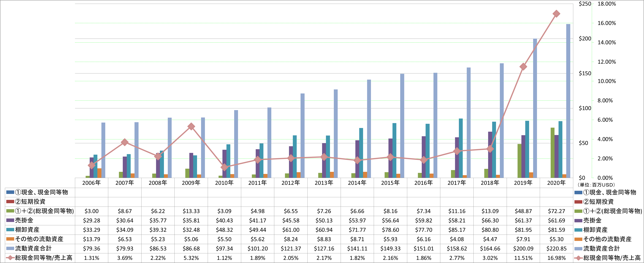Select 2006年 other current assets $13.79
This screenshot has height=263, width=644.
click(91, 240)
